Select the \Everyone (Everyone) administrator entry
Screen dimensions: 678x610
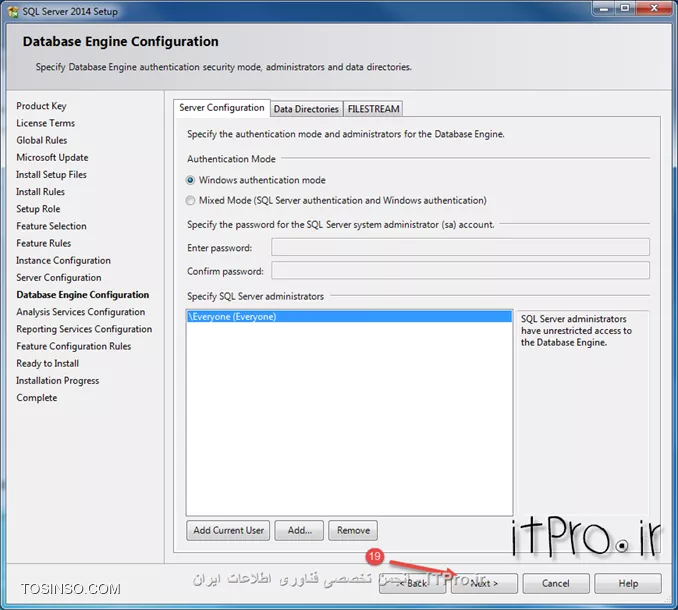tap(349, 317)
